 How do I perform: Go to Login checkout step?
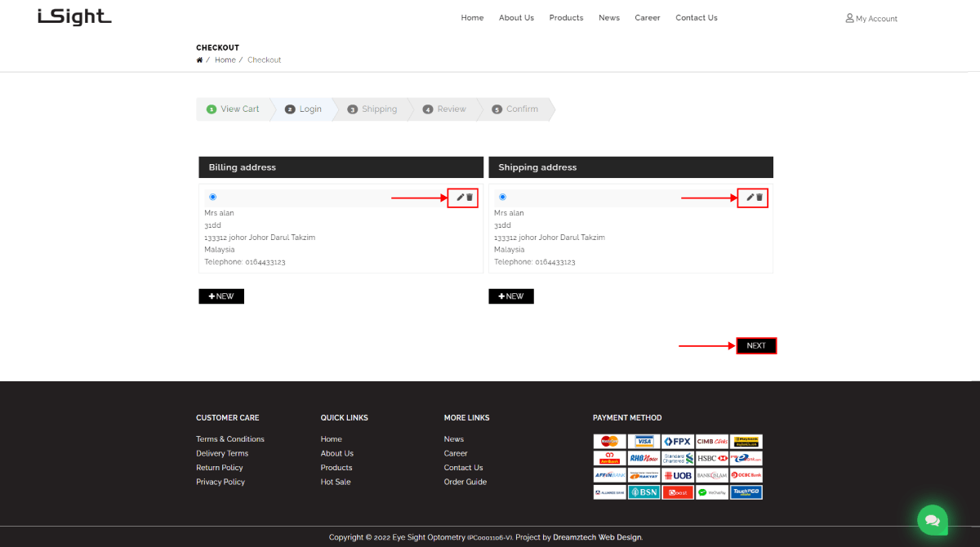pos(303,109)
